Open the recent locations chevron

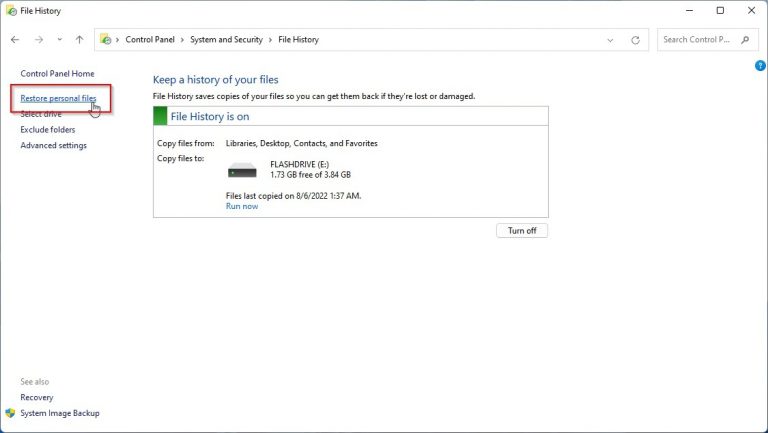[58, 40]
